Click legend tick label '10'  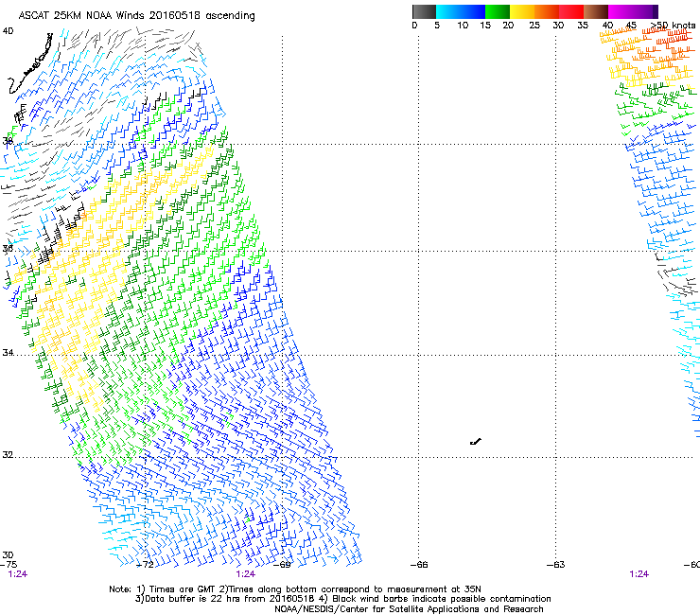(x=463, y=26)
